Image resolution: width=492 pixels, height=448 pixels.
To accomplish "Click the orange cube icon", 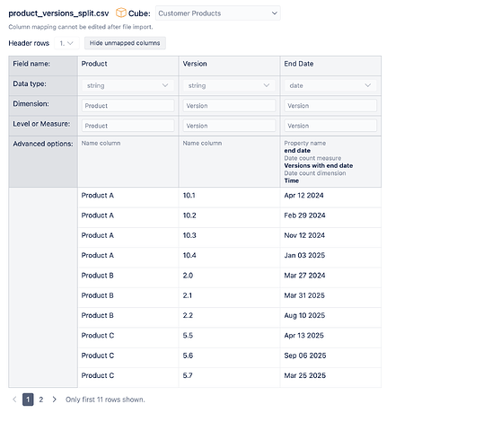I will click(x=121, y=13).
